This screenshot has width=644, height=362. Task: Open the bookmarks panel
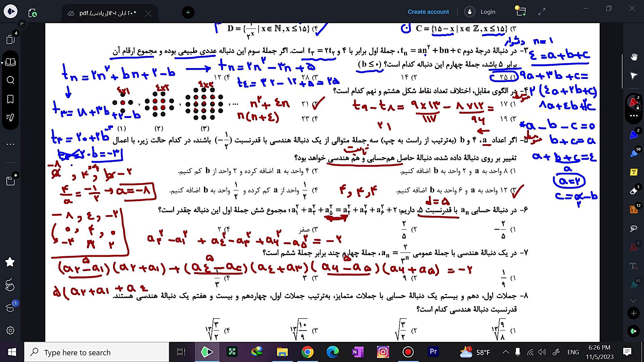pos(10,99)
